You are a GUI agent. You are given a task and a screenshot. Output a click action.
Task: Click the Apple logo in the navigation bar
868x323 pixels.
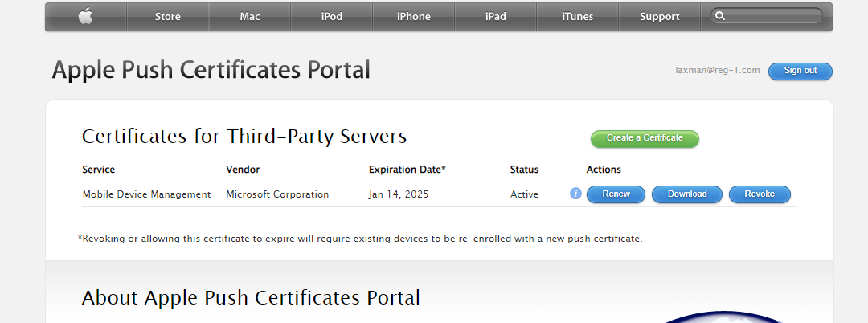pyautogui.click(x=86, y=17)
